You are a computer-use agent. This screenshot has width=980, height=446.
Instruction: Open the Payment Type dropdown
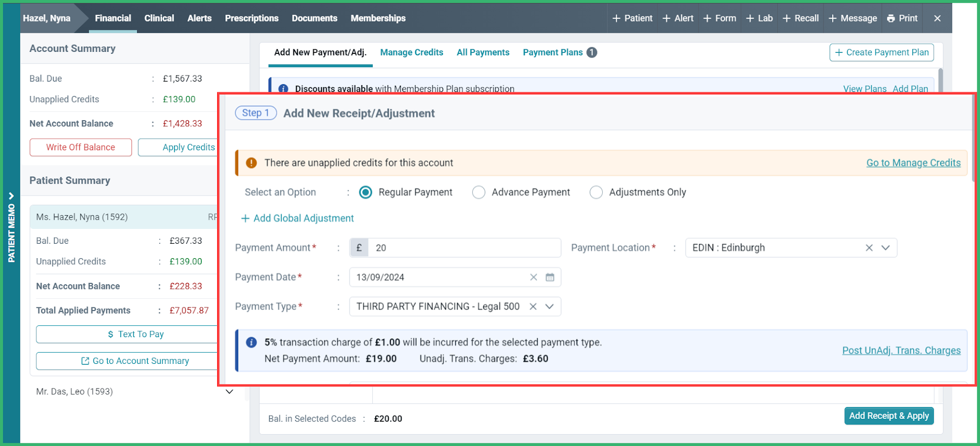point(549,306)
